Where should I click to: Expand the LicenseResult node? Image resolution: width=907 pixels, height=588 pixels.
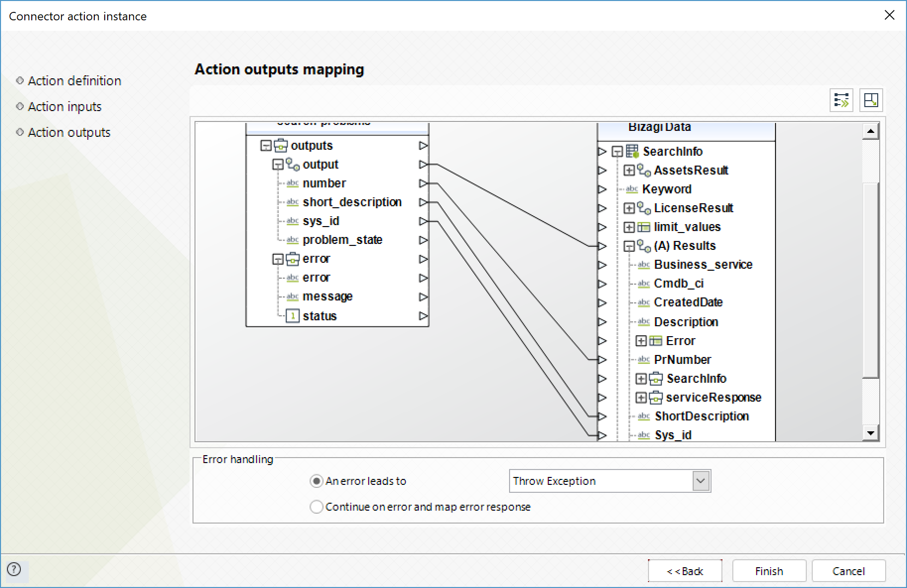click(x=629, y=208)
